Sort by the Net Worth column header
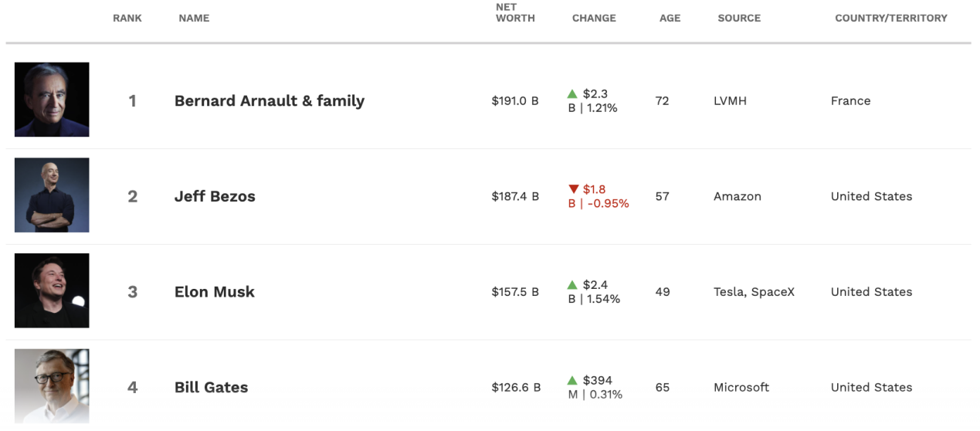 click(x=515, y=12)
